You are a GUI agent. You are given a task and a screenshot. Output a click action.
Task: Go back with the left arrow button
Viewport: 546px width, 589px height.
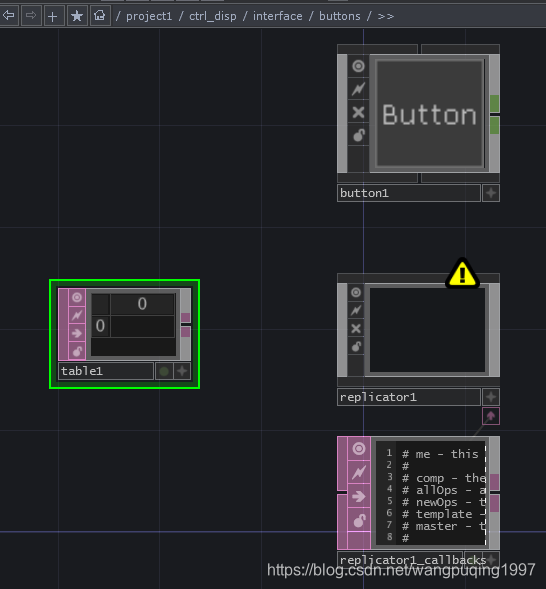pos(8,16)
